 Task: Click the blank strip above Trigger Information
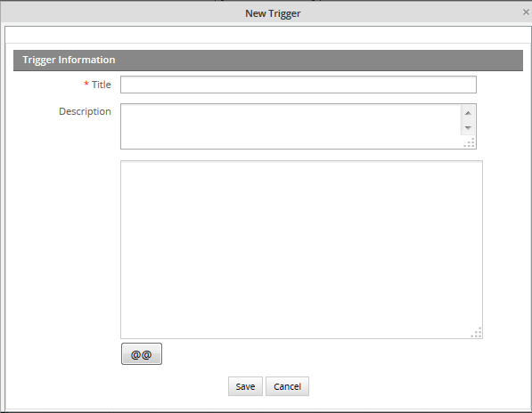tap(268, 35)
